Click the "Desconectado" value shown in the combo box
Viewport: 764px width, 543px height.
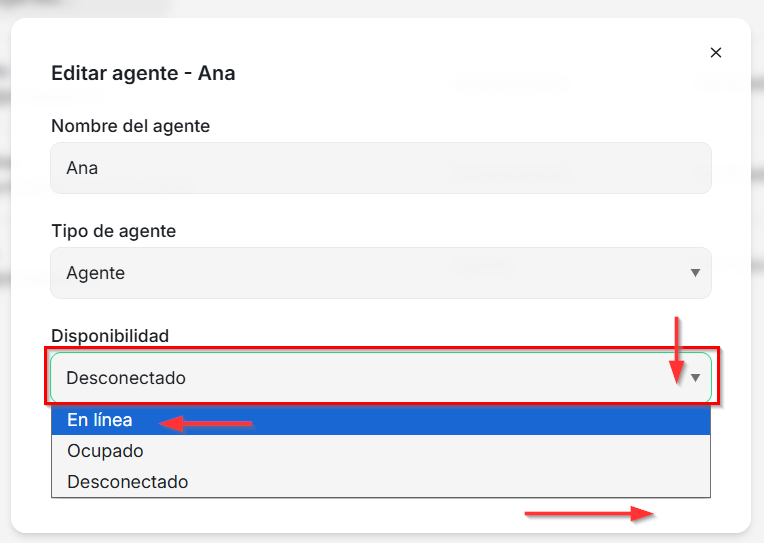tap(125, 378)
